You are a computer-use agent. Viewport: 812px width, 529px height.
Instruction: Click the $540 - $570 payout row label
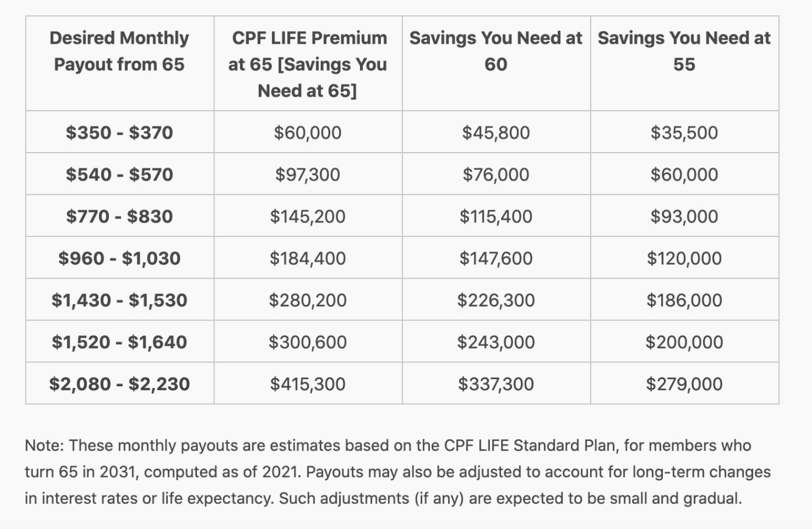click(119, 174)
